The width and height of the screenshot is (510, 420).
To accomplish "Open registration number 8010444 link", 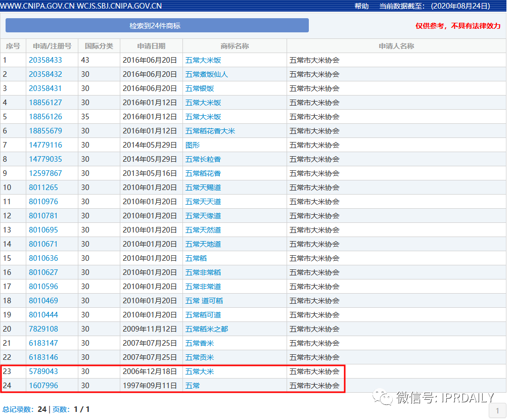I will (43, 315).
